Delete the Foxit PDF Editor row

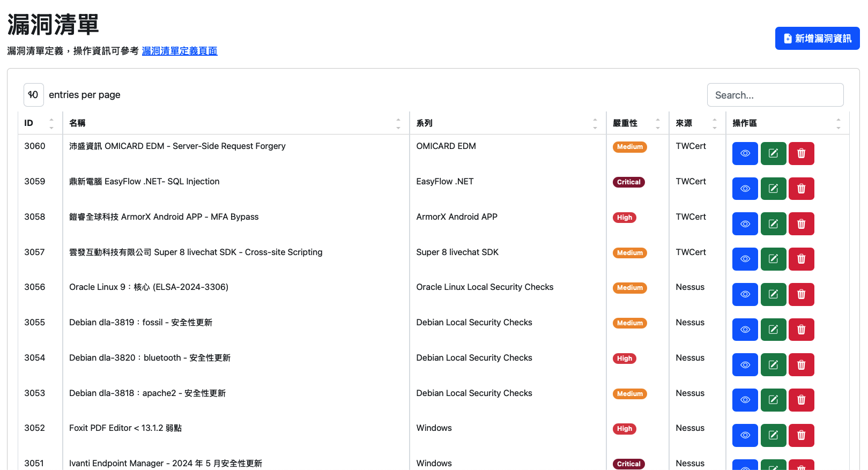pyautogui.click(x=801, y=435)
